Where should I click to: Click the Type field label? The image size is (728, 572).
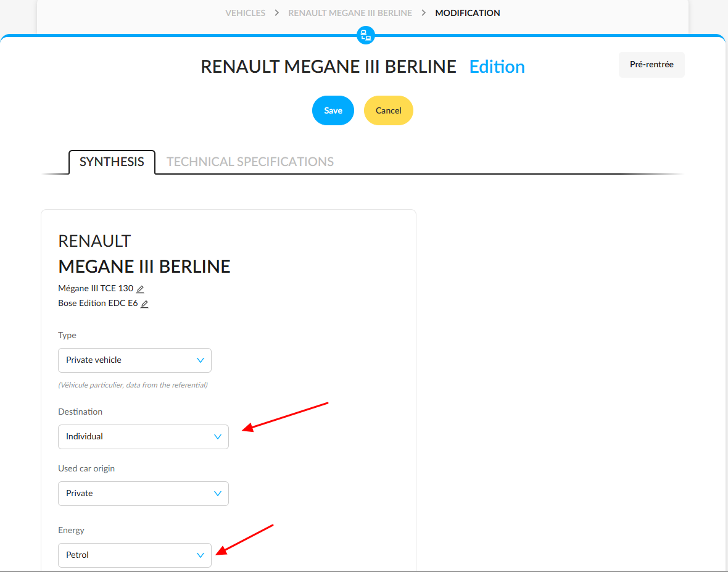[x=67, y=335]
